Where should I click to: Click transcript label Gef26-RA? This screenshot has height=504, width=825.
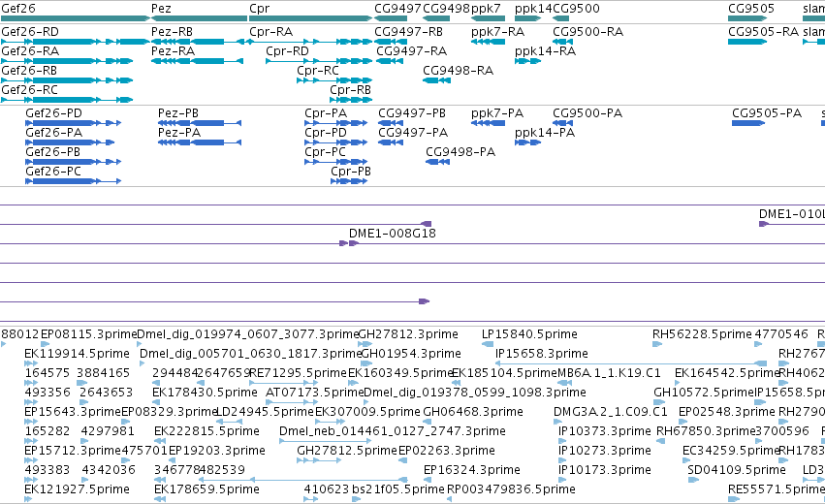pyautogui.click(x=30, y=51)
